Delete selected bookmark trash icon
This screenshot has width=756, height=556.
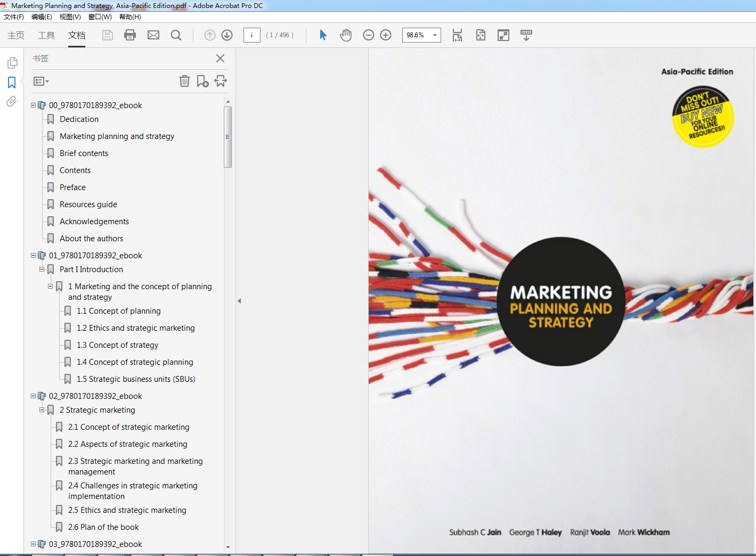(x=184, y=81)
